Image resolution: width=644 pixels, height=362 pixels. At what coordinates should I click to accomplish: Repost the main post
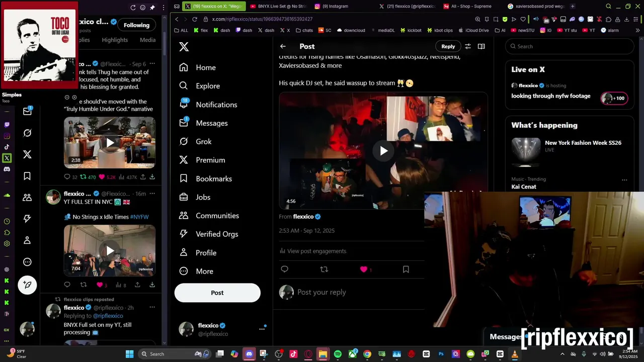pyautogui.click(x=324, y=269)
